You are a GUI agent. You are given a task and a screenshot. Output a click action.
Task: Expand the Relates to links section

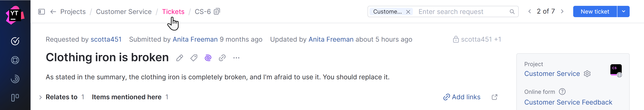point(41,97)
